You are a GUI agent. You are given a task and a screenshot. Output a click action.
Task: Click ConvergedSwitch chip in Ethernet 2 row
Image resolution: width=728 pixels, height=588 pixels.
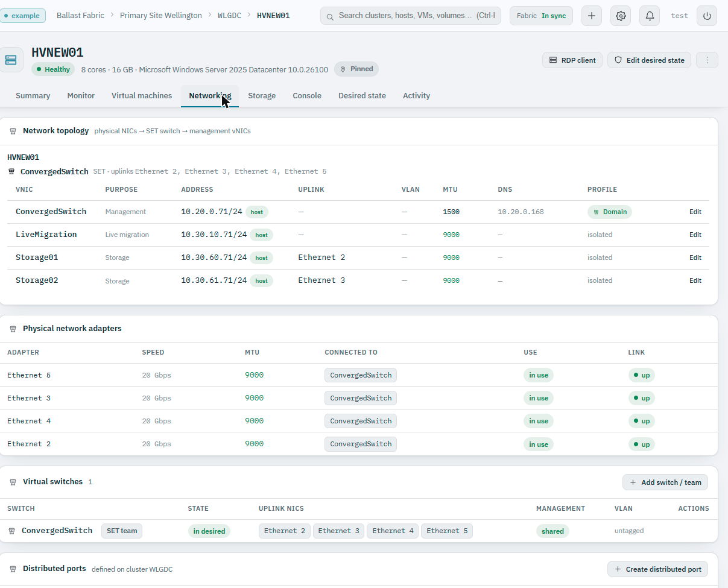pyautogui.click(x=361, y=444)
